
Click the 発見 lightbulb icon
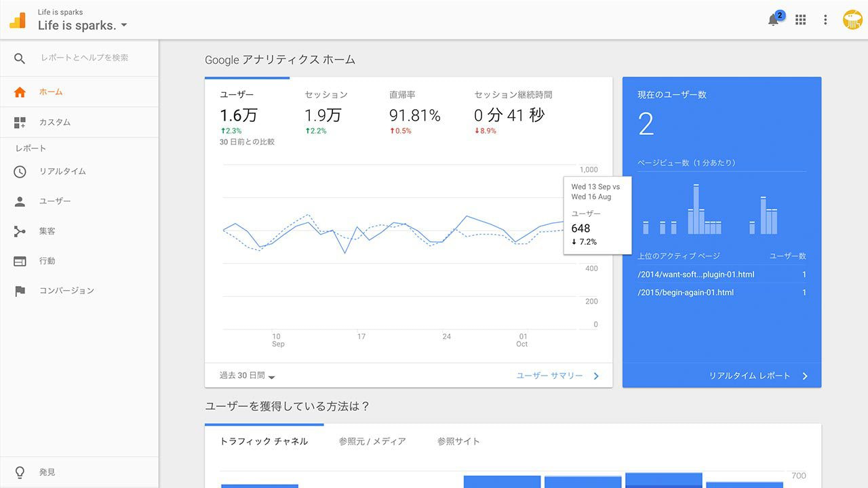point(20,472)
